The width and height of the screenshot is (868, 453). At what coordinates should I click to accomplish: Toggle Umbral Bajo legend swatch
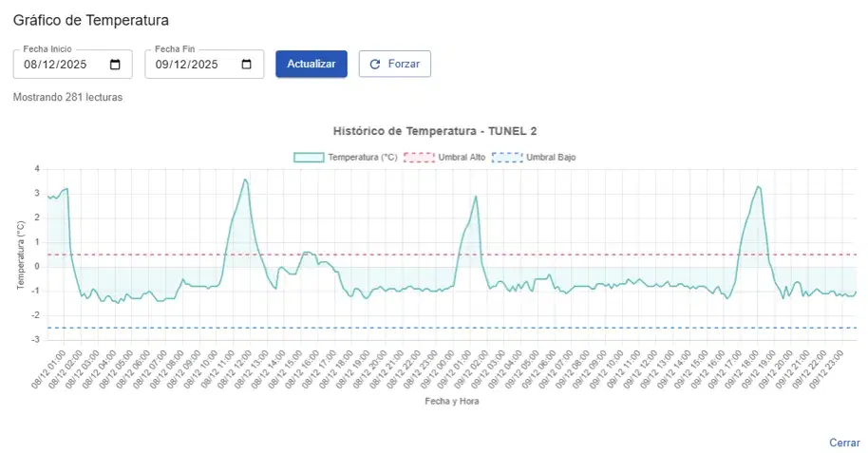point(507,158)
